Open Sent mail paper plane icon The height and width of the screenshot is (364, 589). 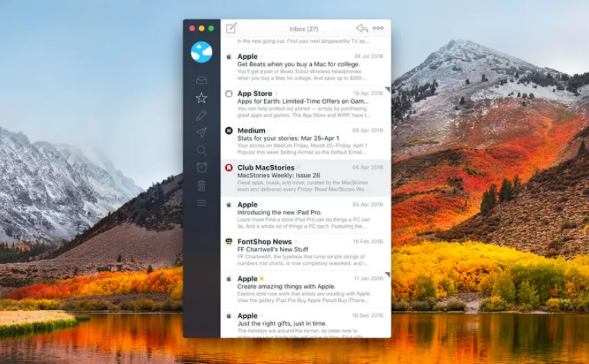pyautogui.click(x=201, y=133)
